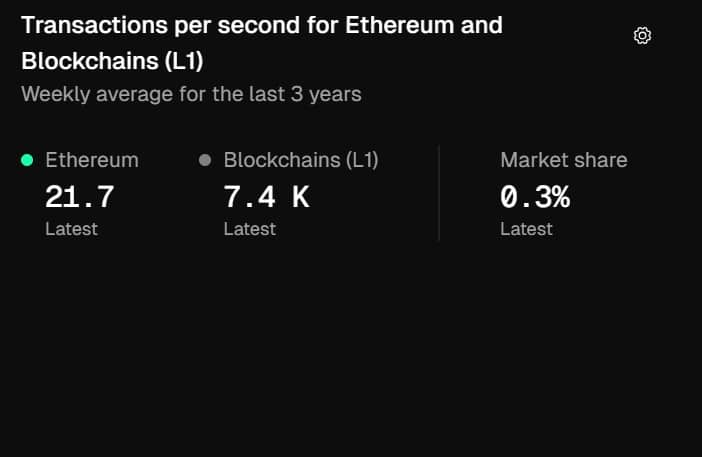The height and width of the screenshot is (457, 702).
Task: Open chart settings via the gear icon
Action: [x=643, y=36]
